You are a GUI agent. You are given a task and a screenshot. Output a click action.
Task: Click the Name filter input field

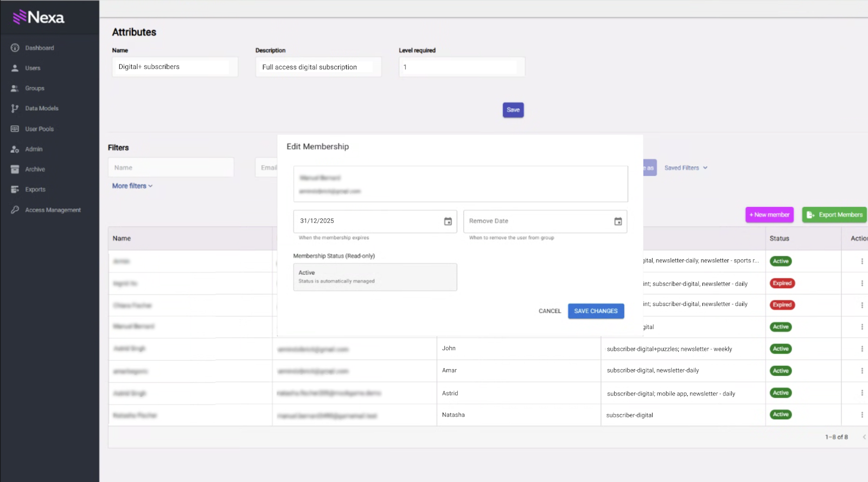[171, 168]
